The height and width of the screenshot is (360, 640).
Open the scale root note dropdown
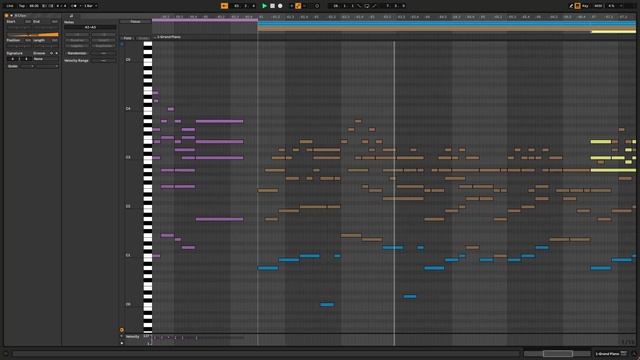pos(27,66)
